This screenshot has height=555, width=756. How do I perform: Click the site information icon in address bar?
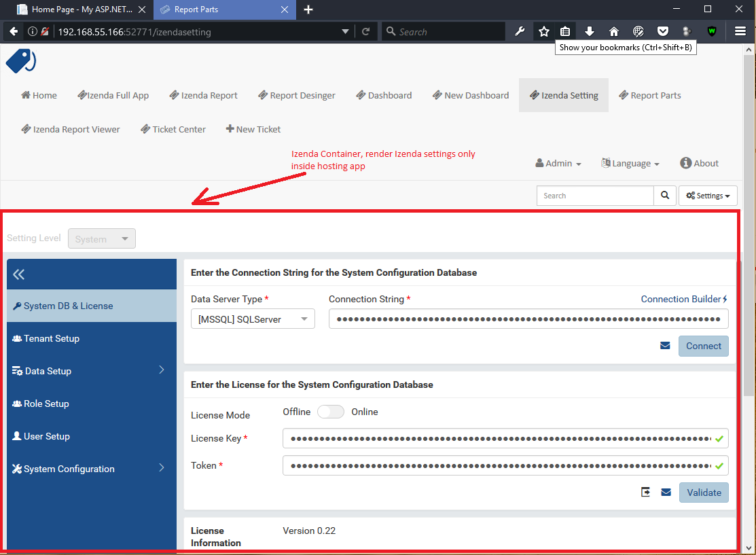tap(33, 32)
